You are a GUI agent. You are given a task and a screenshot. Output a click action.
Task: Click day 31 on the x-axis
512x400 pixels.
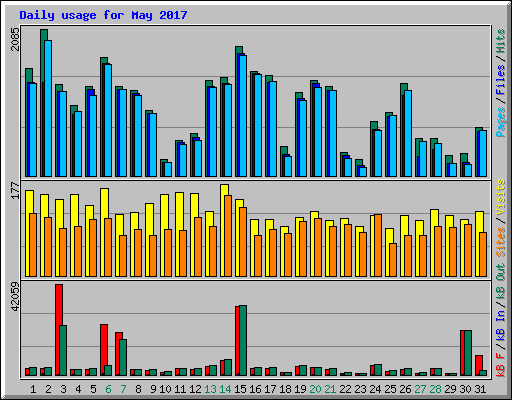click(x=480, y=389)
